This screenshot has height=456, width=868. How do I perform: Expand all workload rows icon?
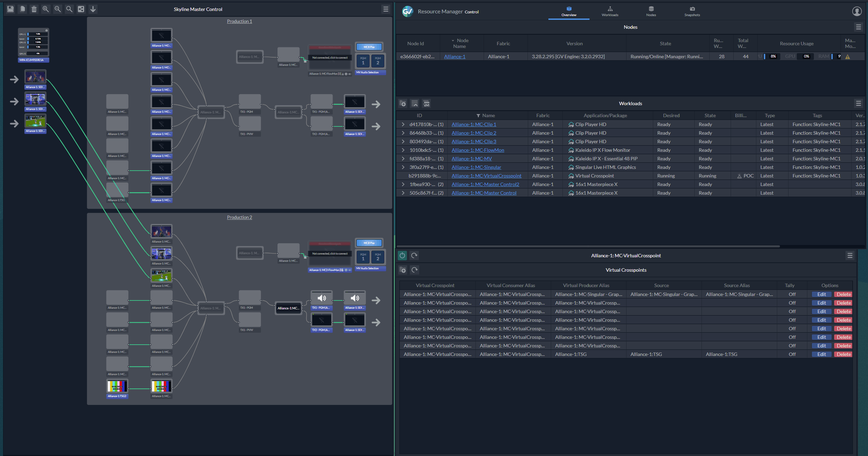(x=426, y=103)
